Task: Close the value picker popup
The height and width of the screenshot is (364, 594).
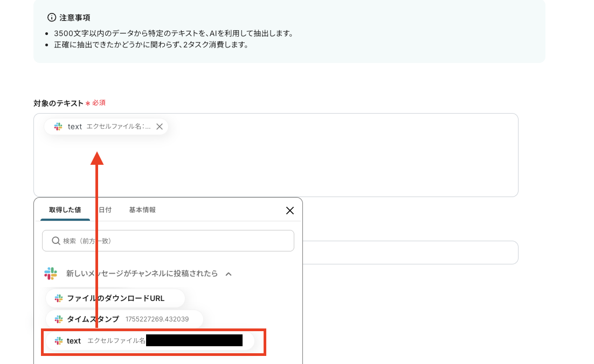Action: pos(290,211)
